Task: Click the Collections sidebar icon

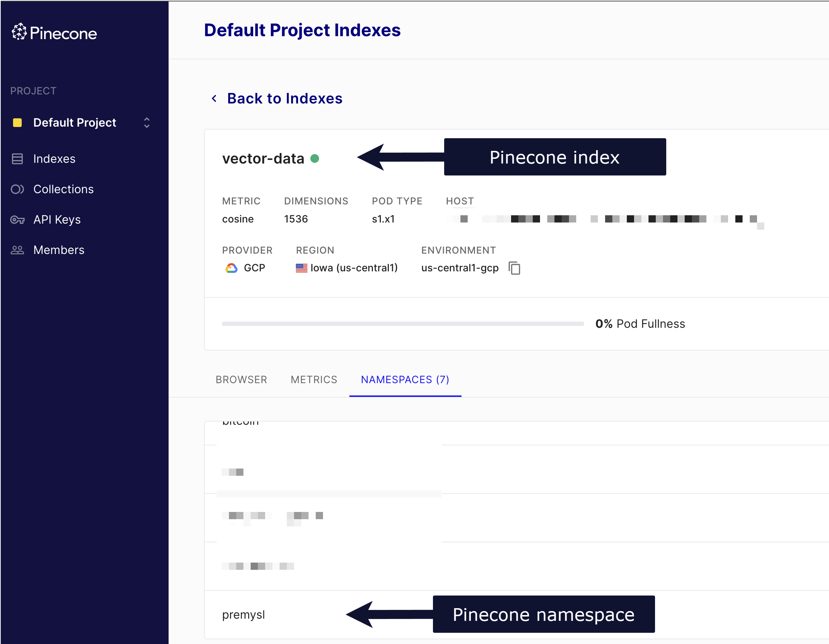Action: tap(17, 189)
